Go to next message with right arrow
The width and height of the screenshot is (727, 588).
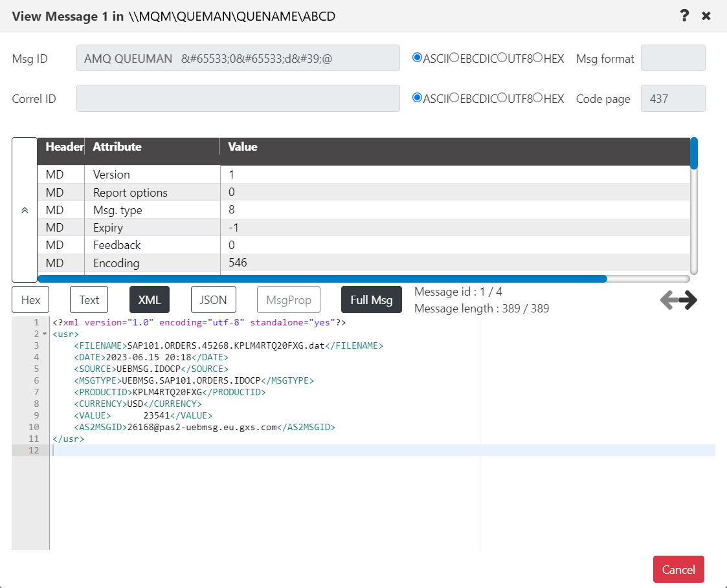point(689,299)
